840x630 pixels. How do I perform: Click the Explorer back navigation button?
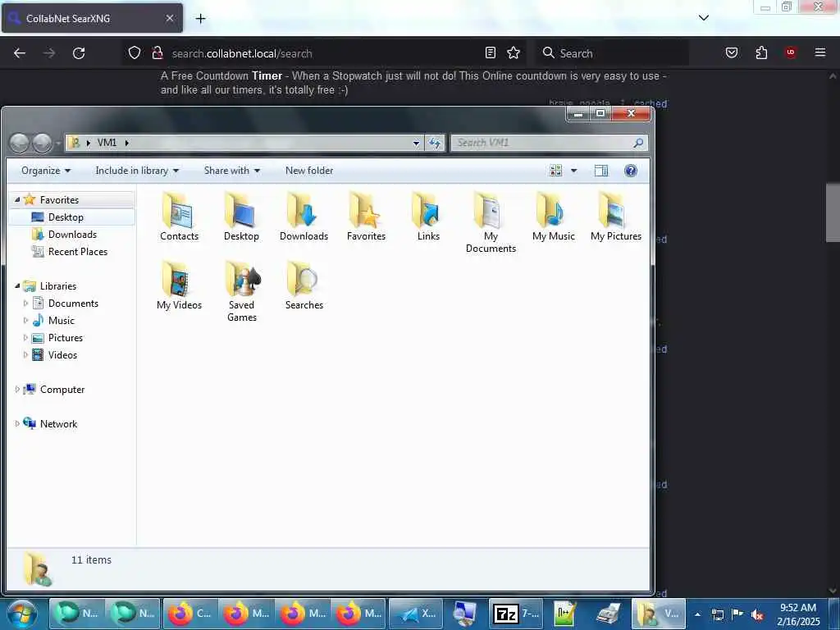click(x=20, y=143)
